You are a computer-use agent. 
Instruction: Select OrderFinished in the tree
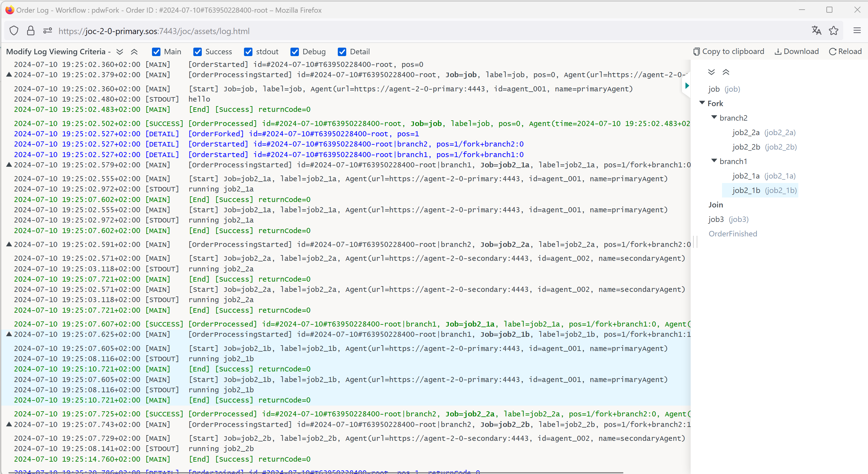(733, 234)
